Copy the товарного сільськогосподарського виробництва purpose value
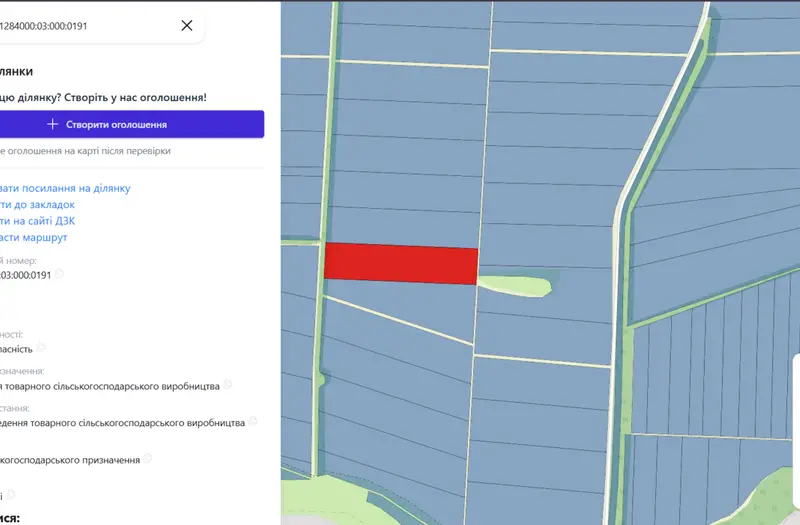 [228, 384]
